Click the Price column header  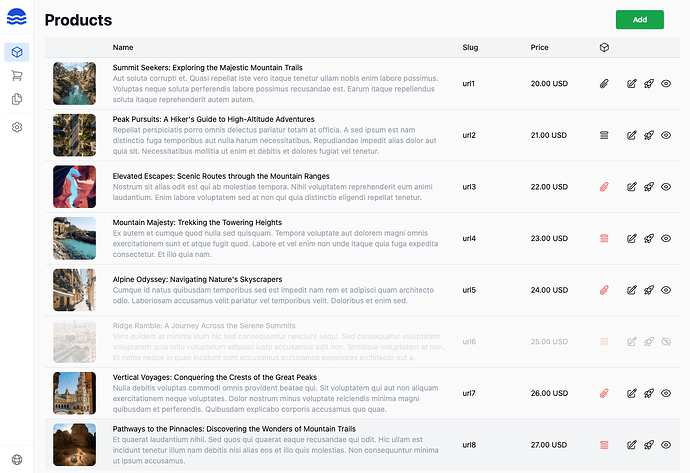coord(539,48)
